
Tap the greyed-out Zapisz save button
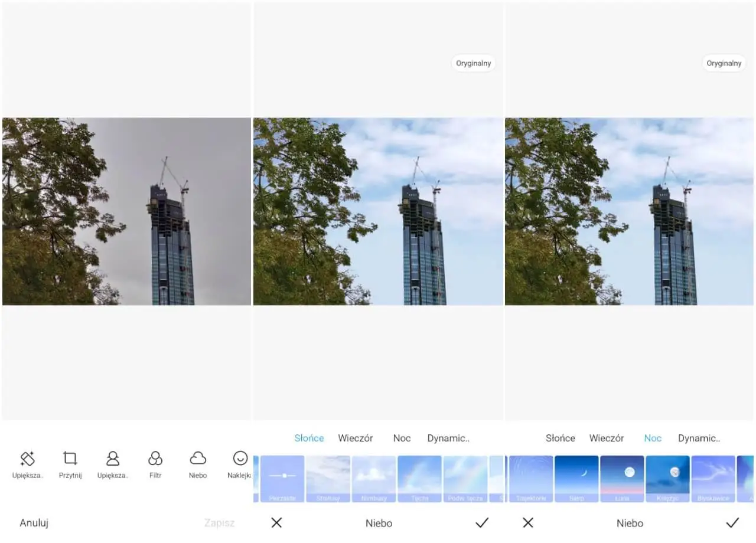[x=219, y=523]
